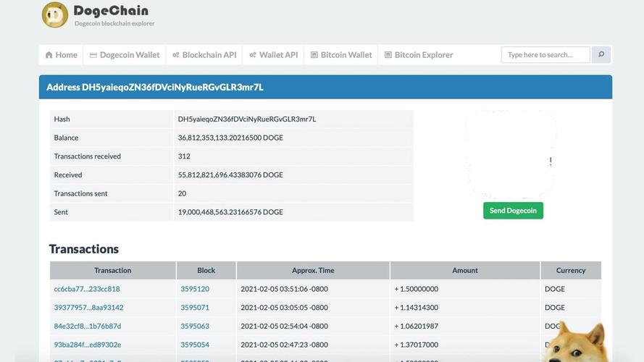Screen dimensions: 644x362
Task: Click the Block column header
Action: pyautogui.click(x=206, y=271)
